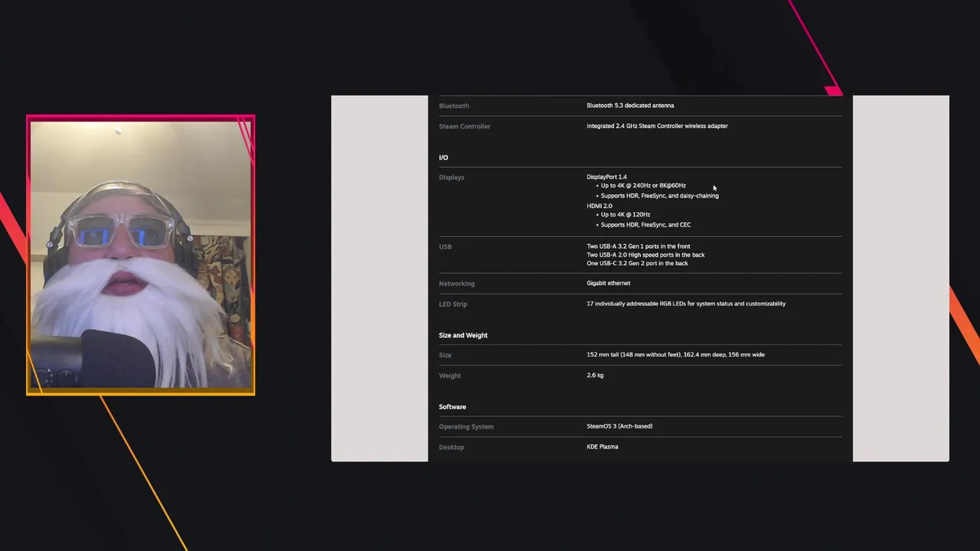Click 'Bluetooth 5.3 dedicated antenna' text

pos(630,106)
